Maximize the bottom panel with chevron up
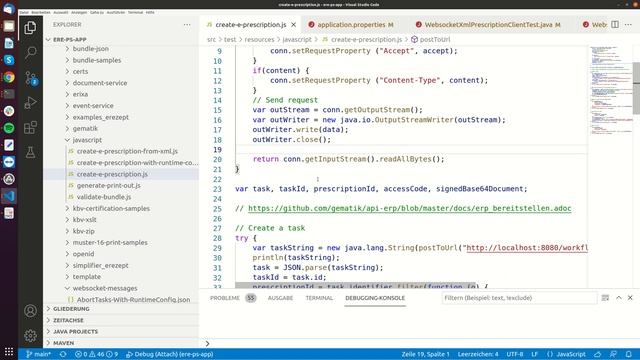This screenshot has width=640, height=360. point(619,298)
